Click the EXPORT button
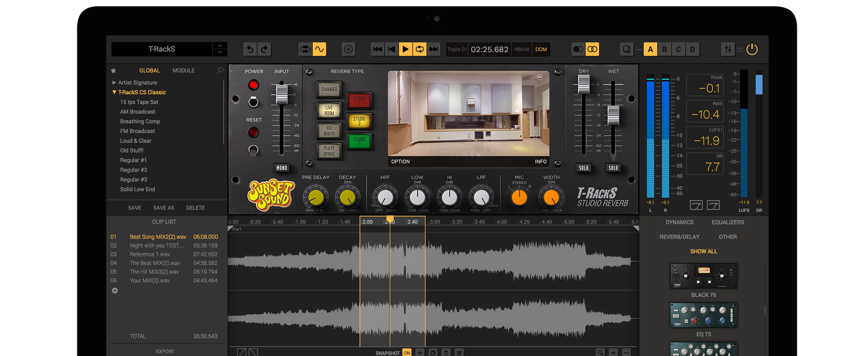Screen dimensions: 868x356 pyautogui.click(x=165, y=351)
